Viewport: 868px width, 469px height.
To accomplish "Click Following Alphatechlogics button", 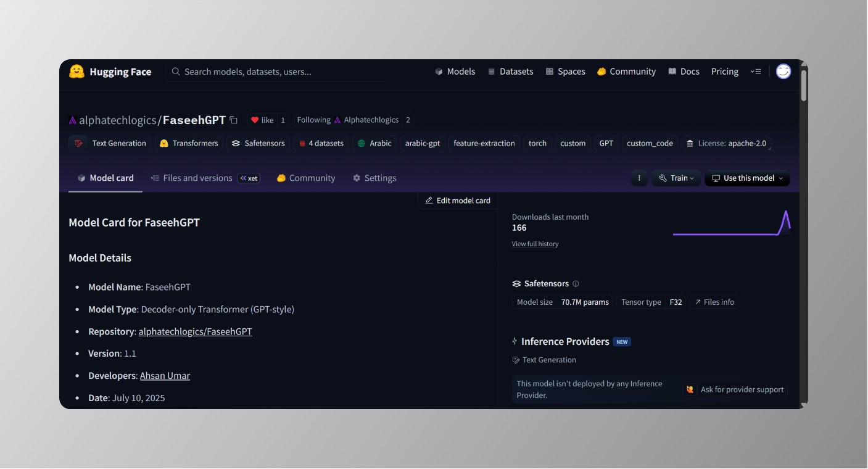I will click(347, 120).
